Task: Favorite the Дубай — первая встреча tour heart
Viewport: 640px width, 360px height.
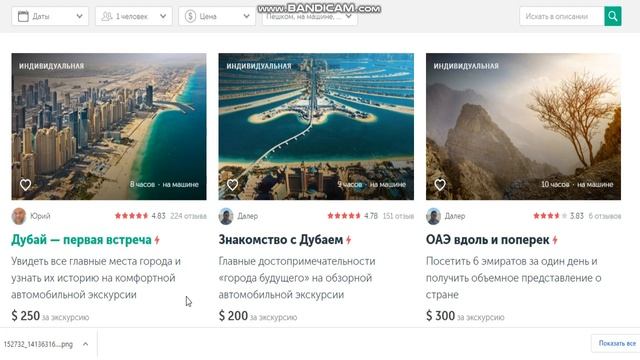Action: click(x=25, y=185)
